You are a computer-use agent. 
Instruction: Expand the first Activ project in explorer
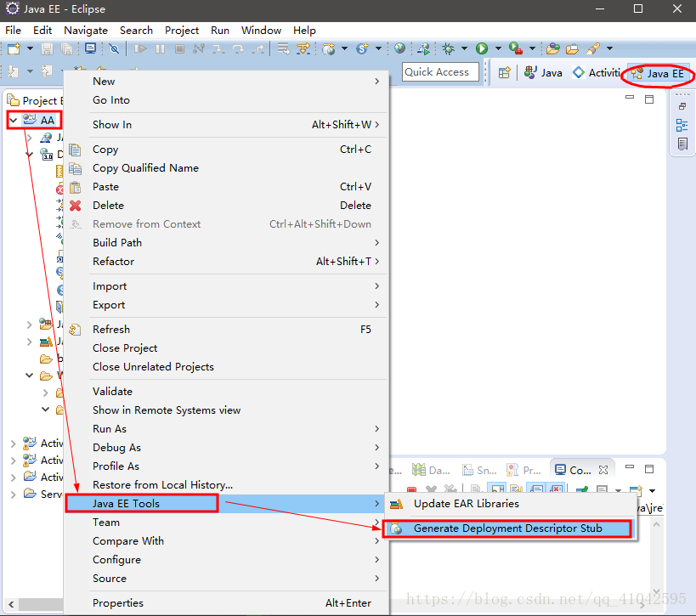14,443
